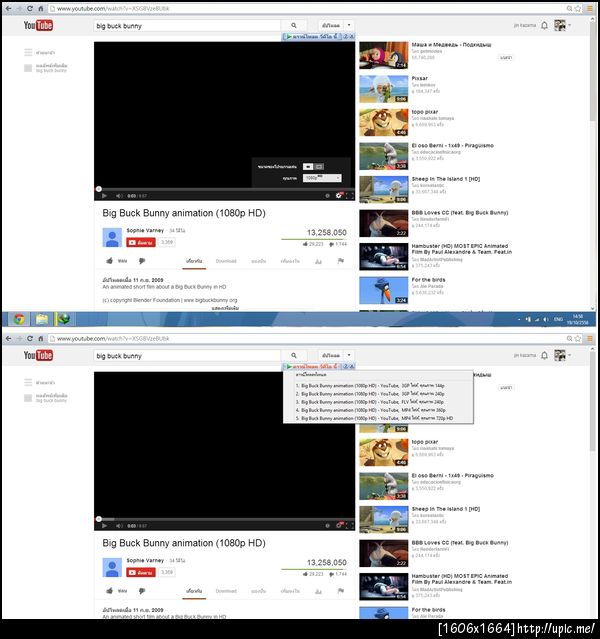Screen dimensions: 600x639
Task: Play the video in bottom window player
Action: [x=104, y=526]
